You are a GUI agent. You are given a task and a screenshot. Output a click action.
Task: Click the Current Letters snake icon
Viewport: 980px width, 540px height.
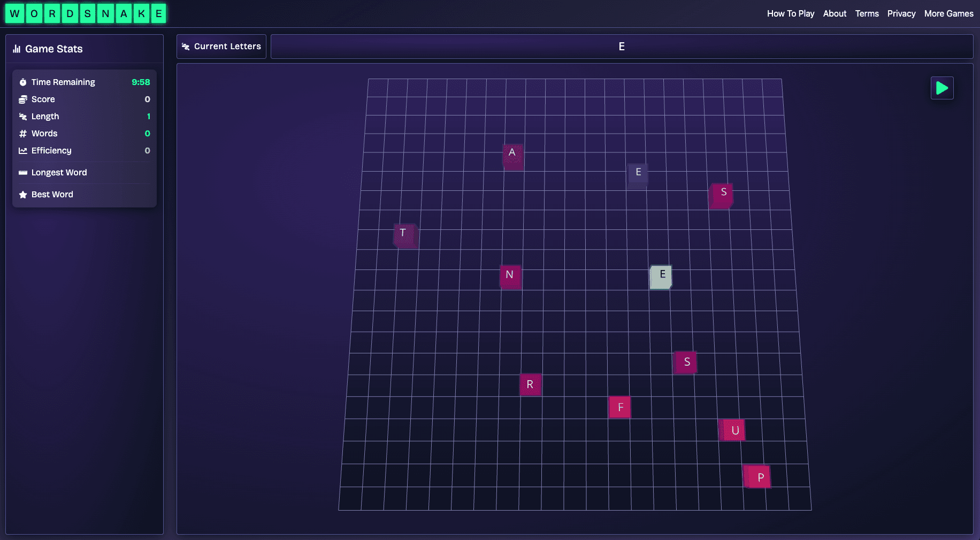(186, 47)
